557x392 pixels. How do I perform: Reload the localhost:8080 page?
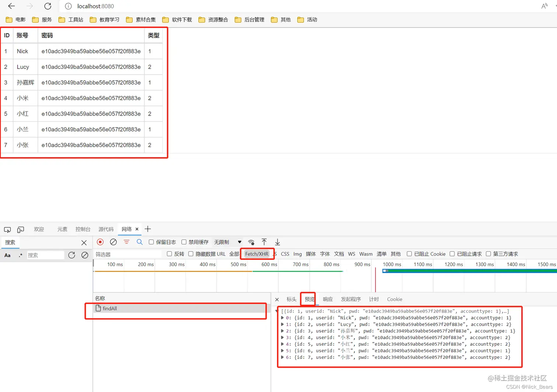pyautogui.click(x=48, y=6)
